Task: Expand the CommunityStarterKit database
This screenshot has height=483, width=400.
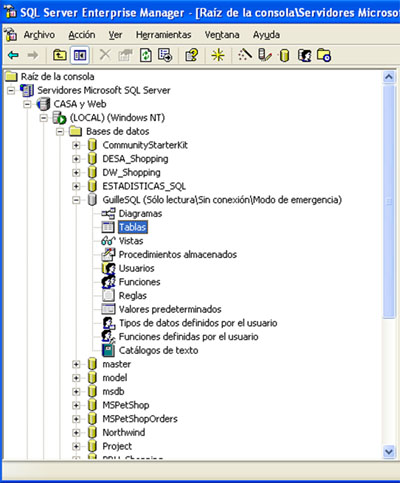Action: [x=76, y=145]
